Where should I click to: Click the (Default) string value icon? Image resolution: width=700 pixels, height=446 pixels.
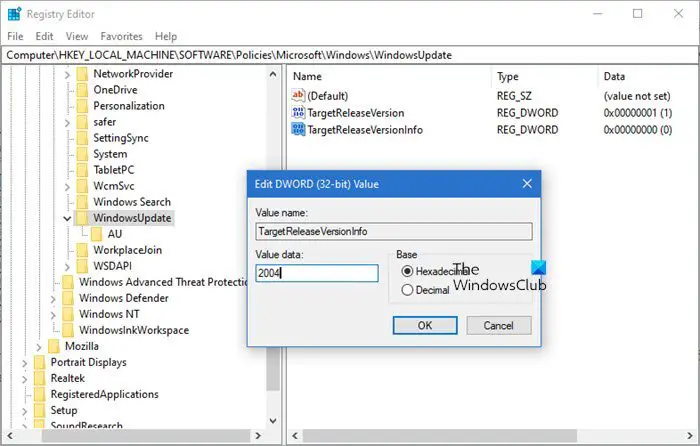[x=298, y=96]
